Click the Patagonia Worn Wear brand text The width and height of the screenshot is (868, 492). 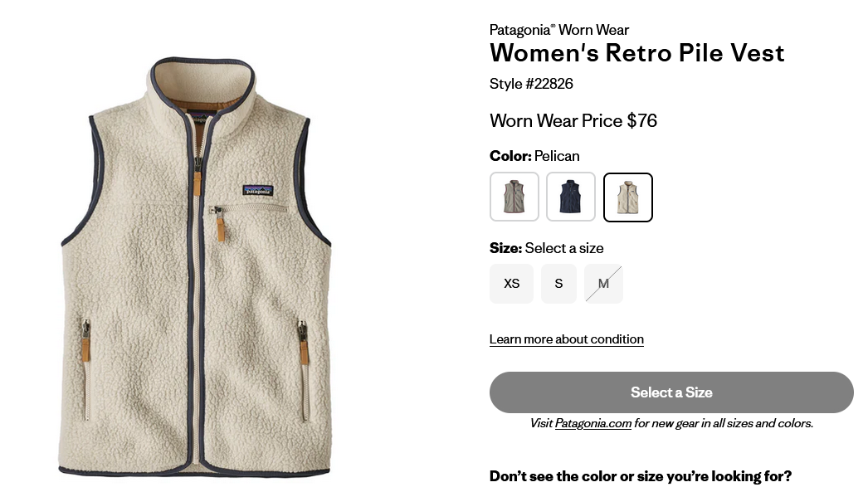[x=559, y=30]
